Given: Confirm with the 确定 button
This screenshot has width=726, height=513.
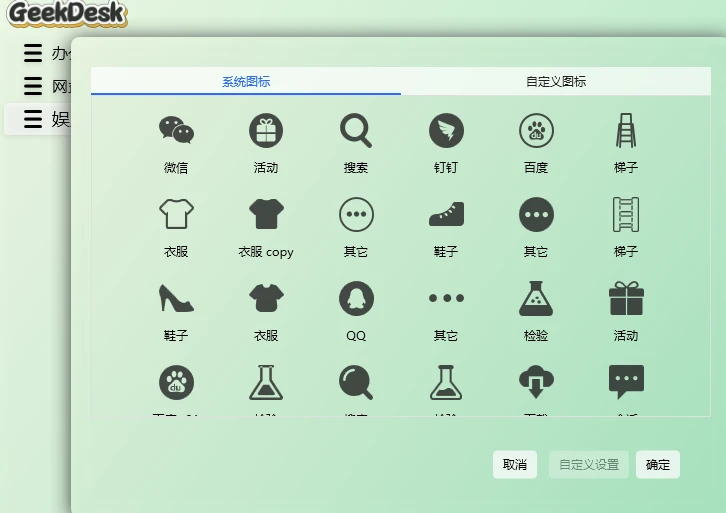Looking at the screenshot, I should 658,464.
